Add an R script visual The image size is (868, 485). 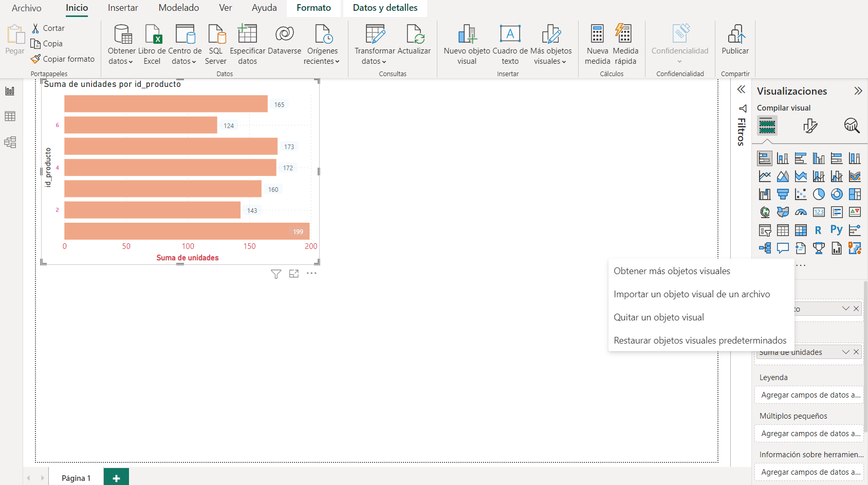(819, 230)
